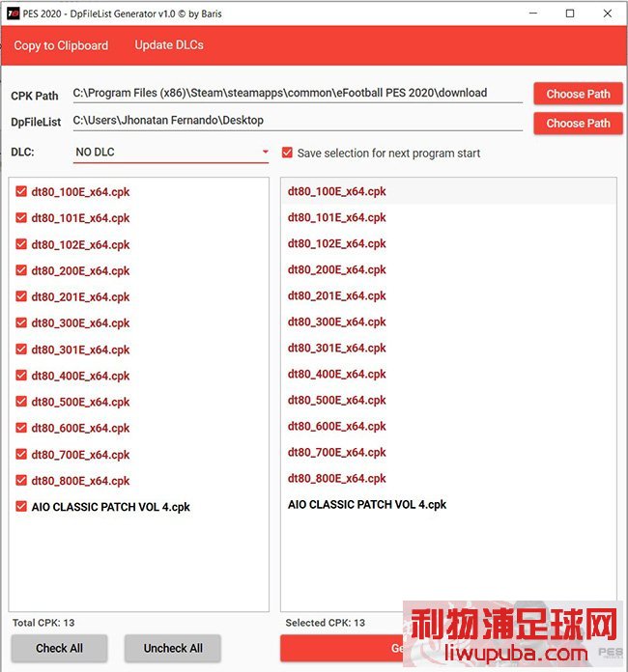Image resolution: width=628 pixels, height=672 pixels.
Task: Uncheck dt80_301E_x64.cpk checkbox
Action: [21, 350]
